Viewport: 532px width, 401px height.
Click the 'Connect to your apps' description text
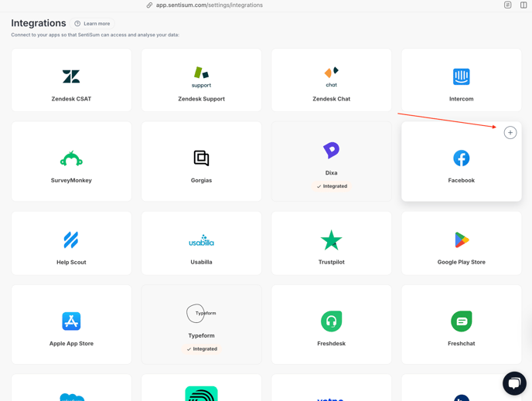(95, 35)
